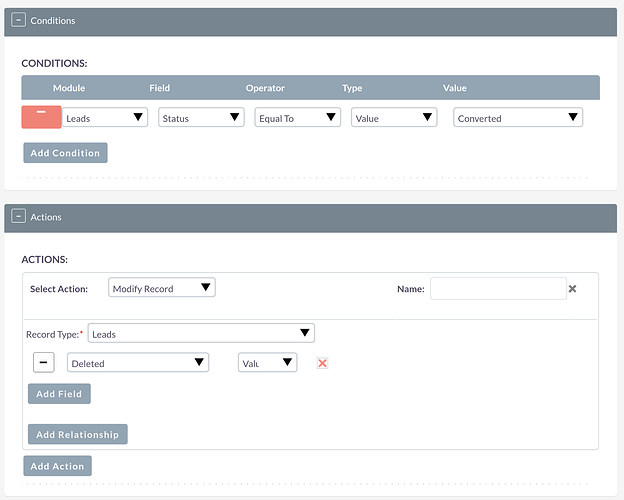Delete the action using the gray X
The width and height of the screenshot is (624, 500).
[x=573, y=289]
